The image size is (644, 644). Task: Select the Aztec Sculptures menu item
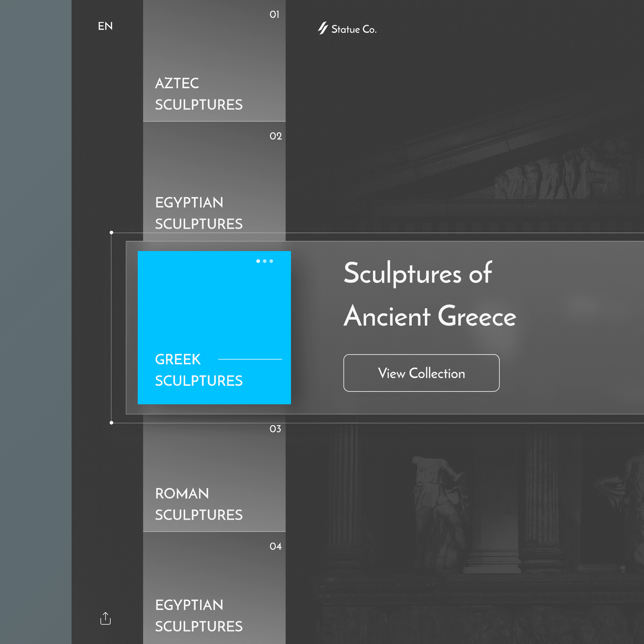coord(199,94)
